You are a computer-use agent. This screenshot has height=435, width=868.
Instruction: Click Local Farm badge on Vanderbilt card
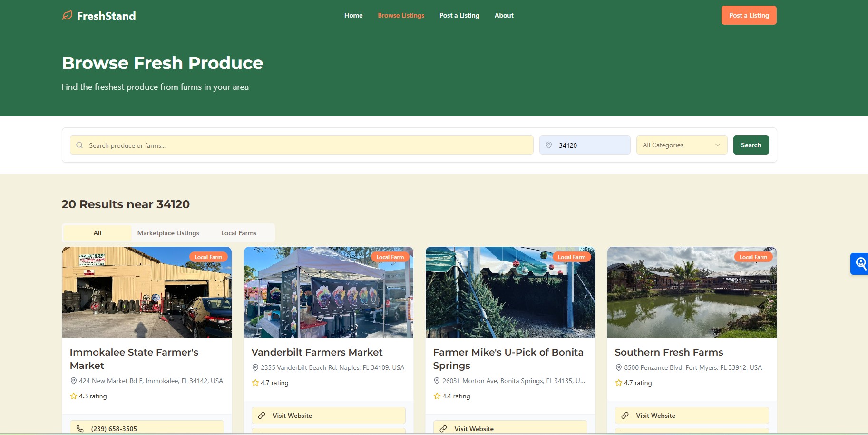(x=390, y=257)
